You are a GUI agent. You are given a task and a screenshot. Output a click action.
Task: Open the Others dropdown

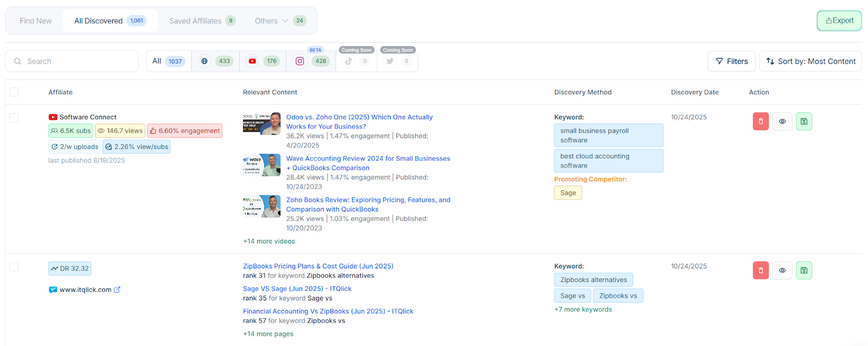[271, 21]
